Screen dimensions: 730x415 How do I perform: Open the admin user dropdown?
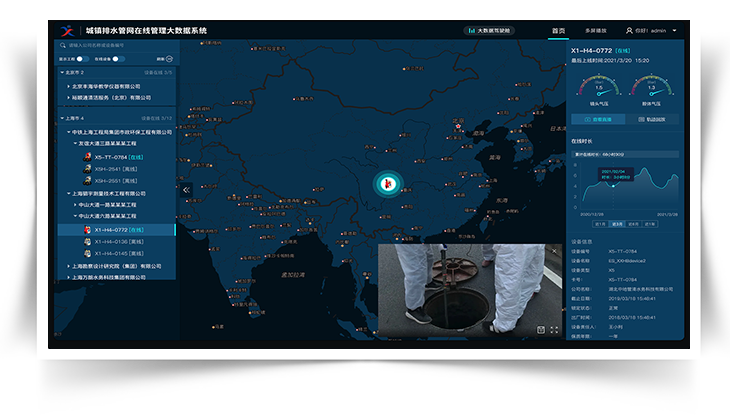651,31
